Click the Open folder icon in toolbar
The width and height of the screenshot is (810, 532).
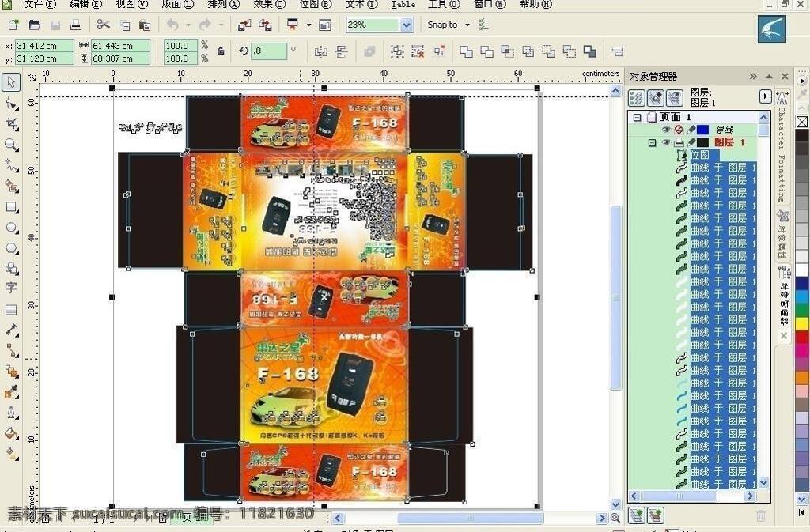click(34, 25)
